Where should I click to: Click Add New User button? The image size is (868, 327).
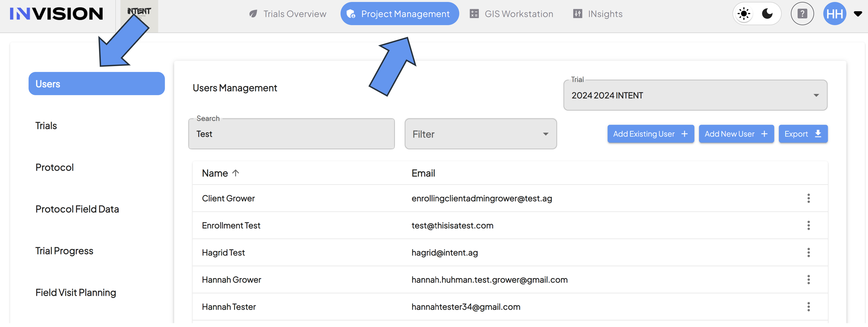pos(736,134)
